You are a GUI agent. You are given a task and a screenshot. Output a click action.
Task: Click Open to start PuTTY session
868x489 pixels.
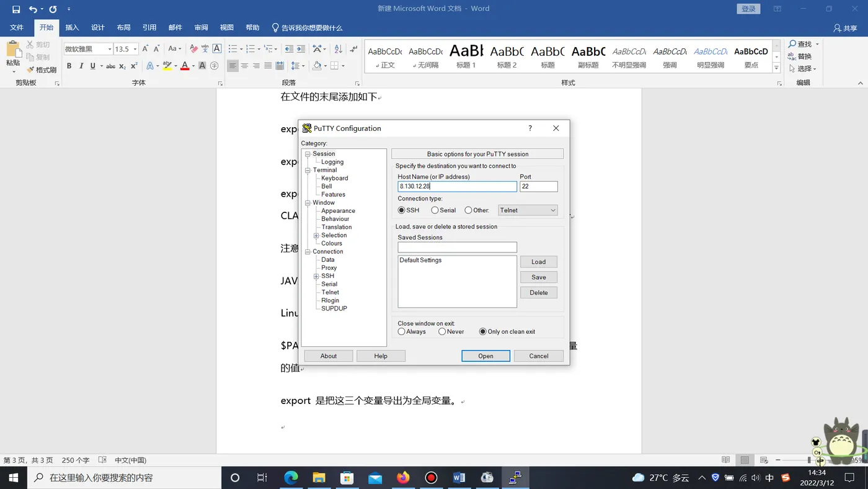(485, 356)
